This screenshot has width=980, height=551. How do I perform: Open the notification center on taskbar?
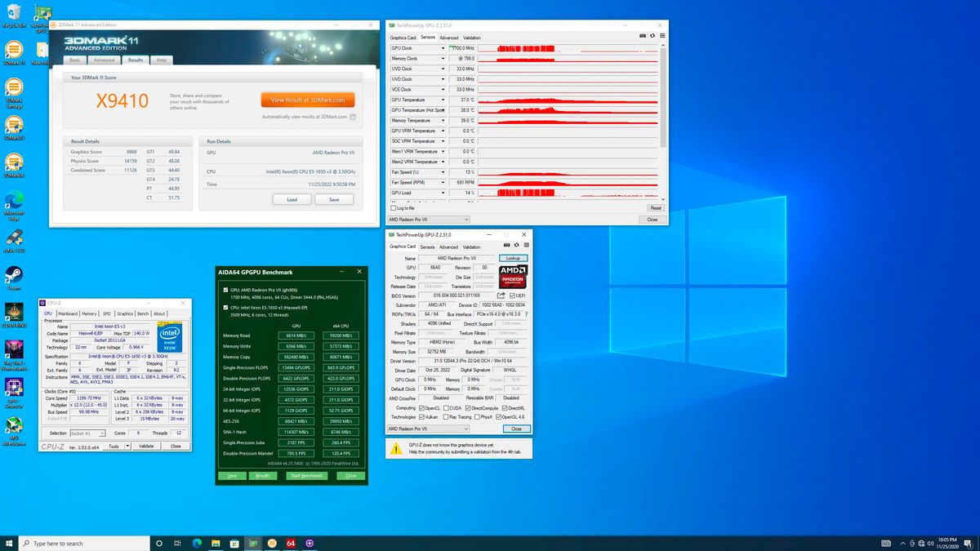coord(969,543)
